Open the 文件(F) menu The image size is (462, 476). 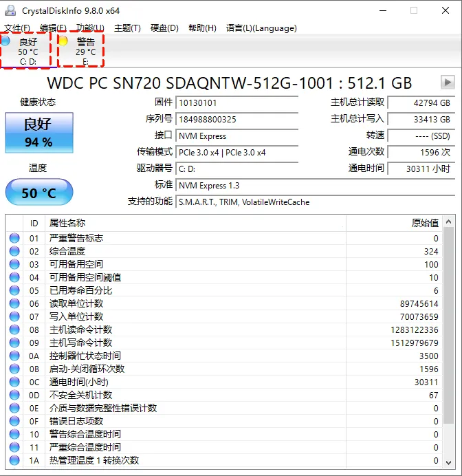[17, 28]
